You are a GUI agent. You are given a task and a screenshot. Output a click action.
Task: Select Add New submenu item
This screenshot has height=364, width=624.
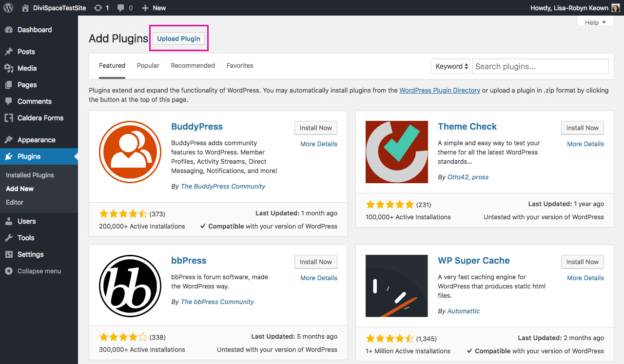click(x=19, y=189)
